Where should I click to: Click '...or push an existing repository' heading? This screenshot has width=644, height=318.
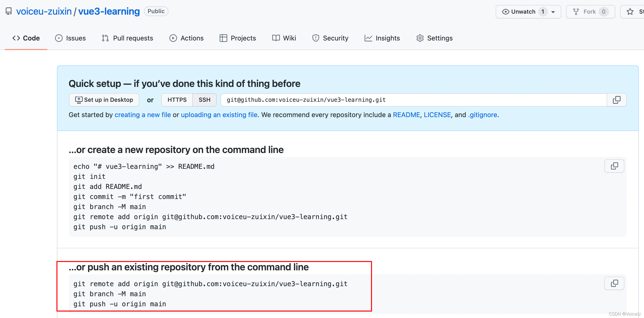coord(189,267)
